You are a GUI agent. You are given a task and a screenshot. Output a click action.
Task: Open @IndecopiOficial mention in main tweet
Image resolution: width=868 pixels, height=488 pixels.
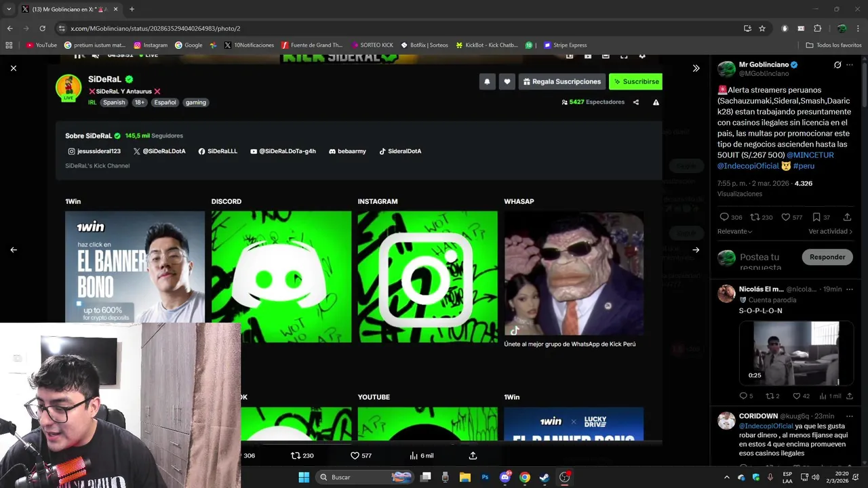click(748, 166)
